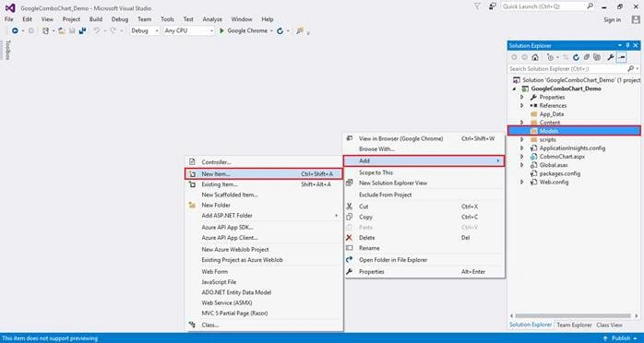Expand the Web.config node
This screenshot has height=343, width=644.
click(x=521, y=182)
